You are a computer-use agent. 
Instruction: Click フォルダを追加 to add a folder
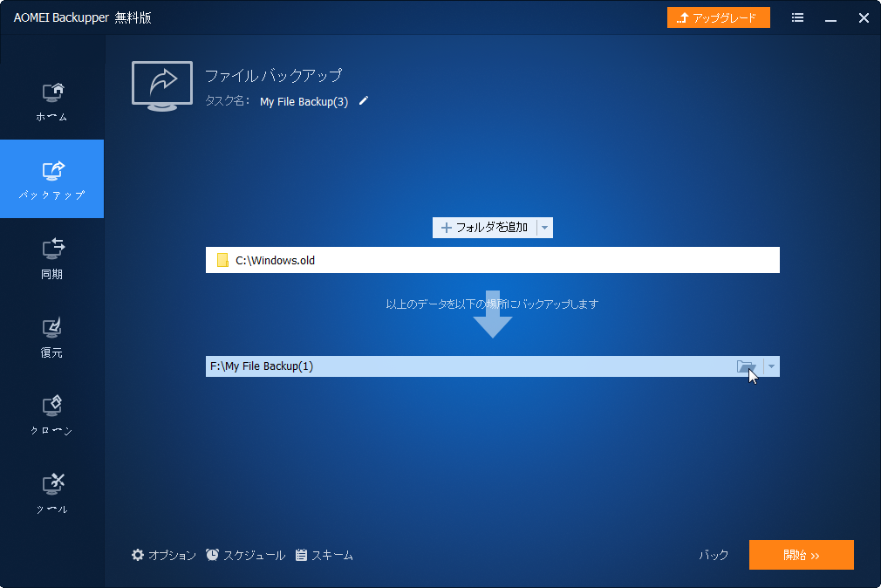pos(484,228)
